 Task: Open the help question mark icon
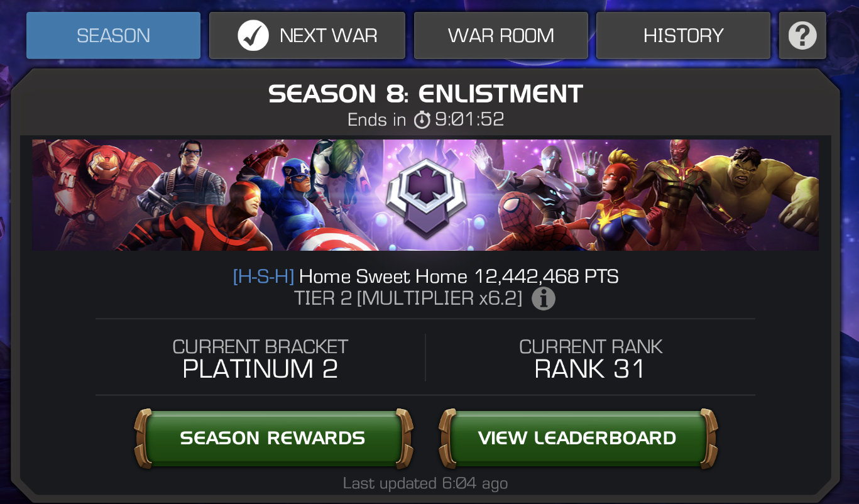pyautogui.click(x=802, y=36)
